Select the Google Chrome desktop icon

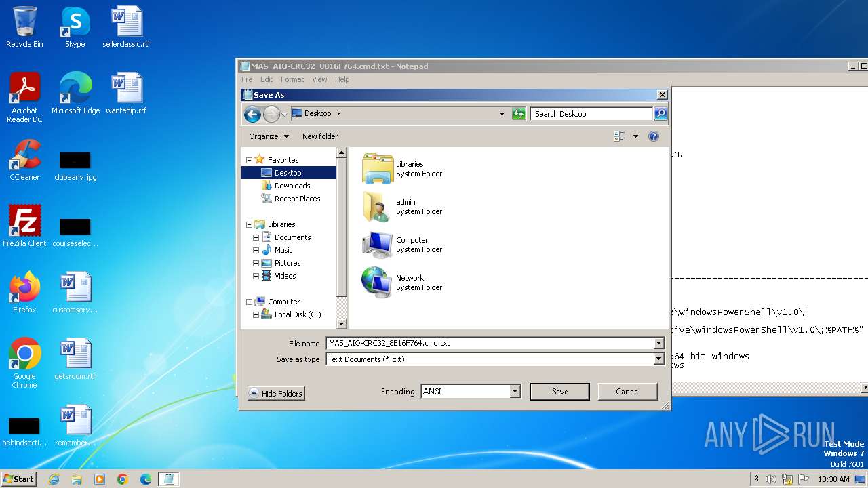24,363
